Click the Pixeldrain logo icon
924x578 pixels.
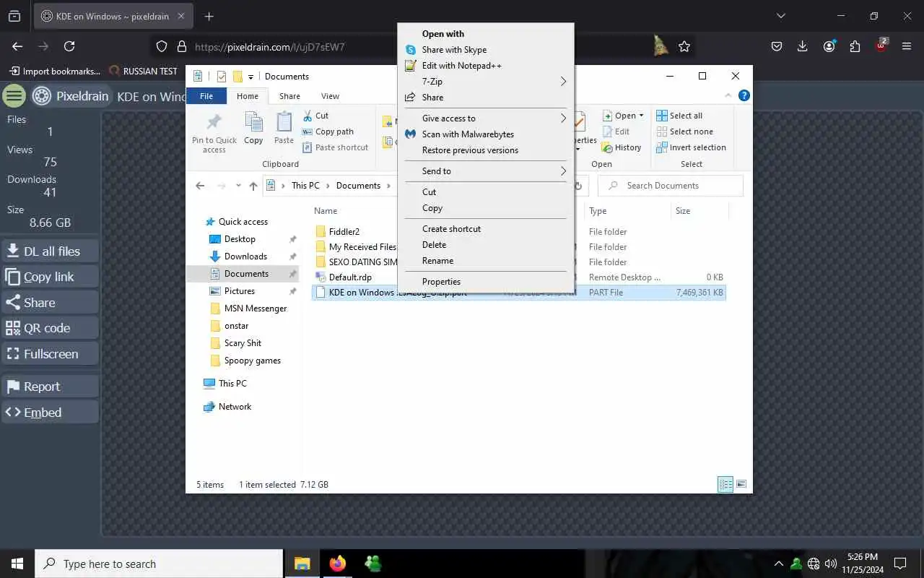(x=42, y=95)
